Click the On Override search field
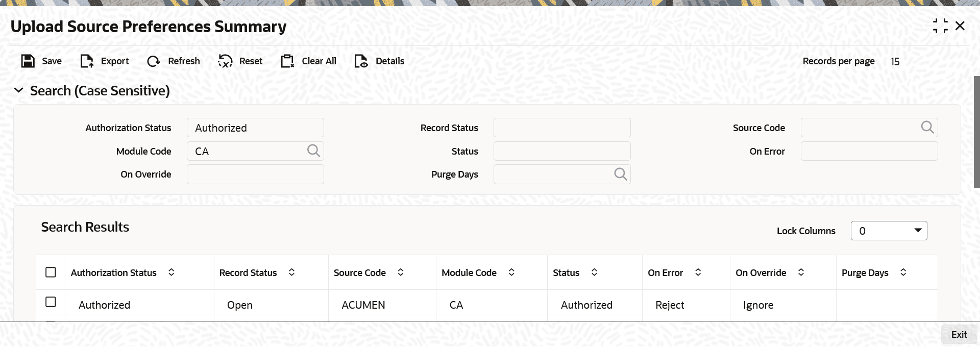The height and width of the screenshot is (349, 980). (255, 174)
